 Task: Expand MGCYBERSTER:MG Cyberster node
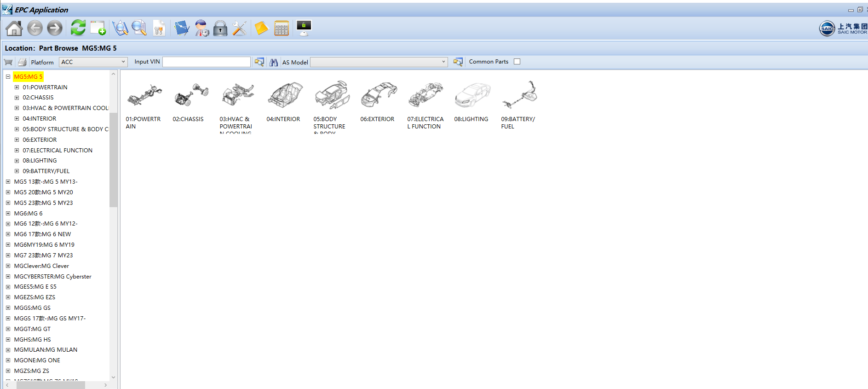(8, 277)
